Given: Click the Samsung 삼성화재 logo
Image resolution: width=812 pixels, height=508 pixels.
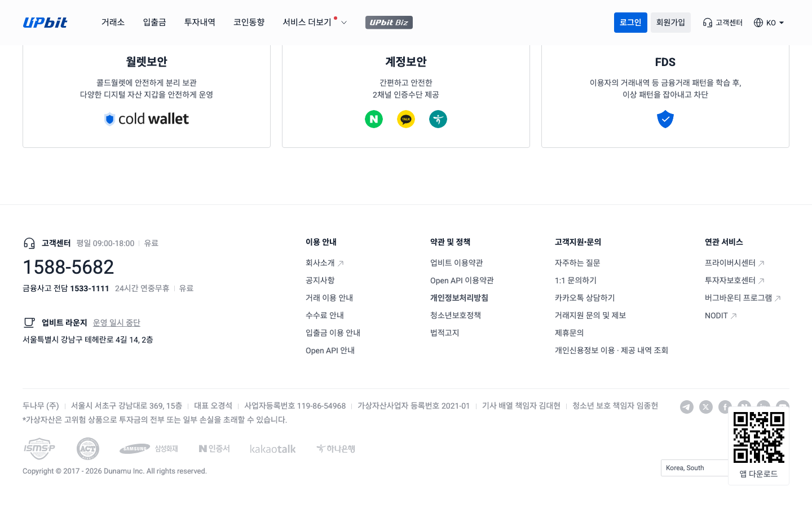Looking at the screenshot, I should (149, 449).
